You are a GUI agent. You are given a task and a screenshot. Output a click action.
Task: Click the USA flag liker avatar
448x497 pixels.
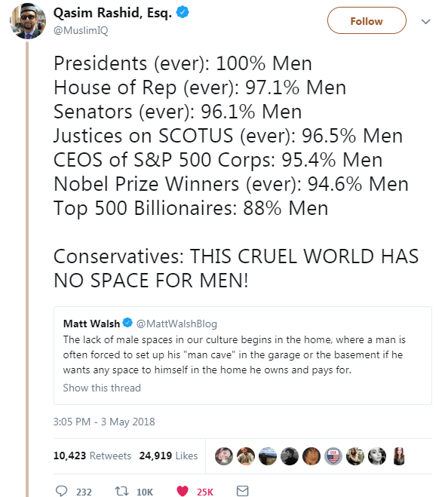point(333,456)
